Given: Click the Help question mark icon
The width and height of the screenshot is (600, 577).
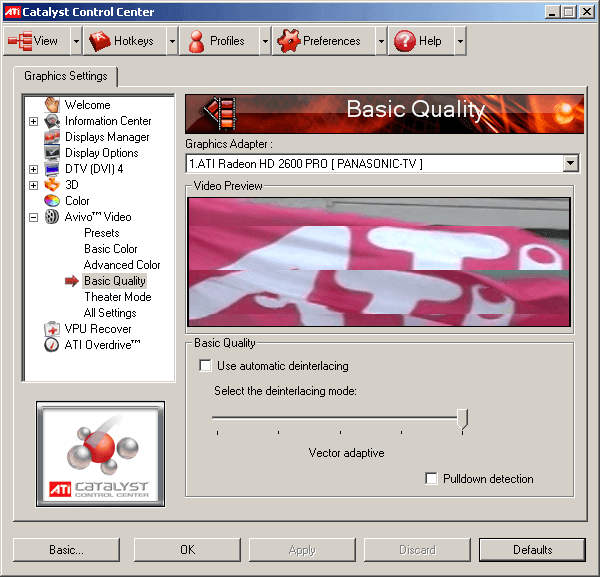Looking at the screenshot, I should pos(404,41).
